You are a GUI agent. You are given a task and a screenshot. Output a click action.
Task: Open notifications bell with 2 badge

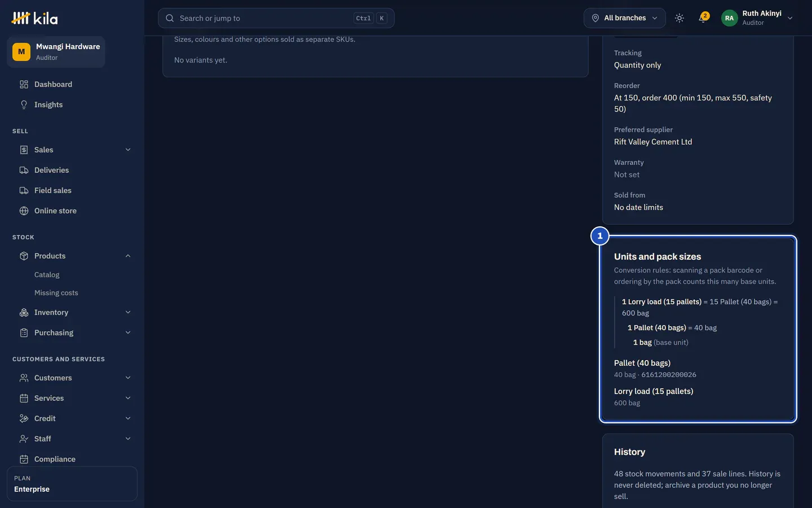(x=703, y=18)
